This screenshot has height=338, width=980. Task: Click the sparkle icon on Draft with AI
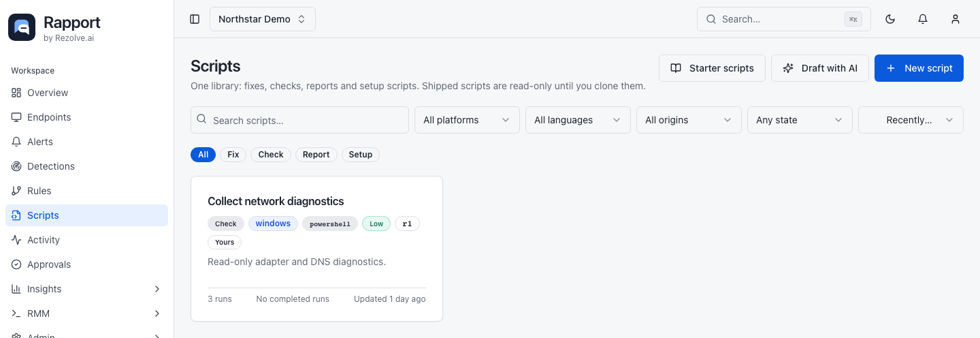tap(788, 68)
